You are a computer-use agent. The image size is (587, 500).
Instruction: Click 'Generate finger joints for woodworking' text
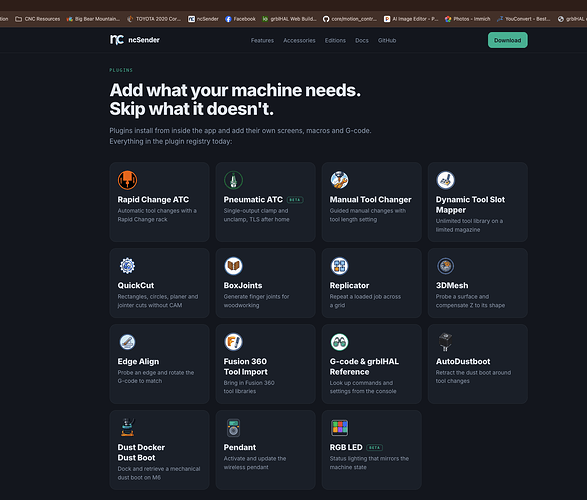pos(256,301)
